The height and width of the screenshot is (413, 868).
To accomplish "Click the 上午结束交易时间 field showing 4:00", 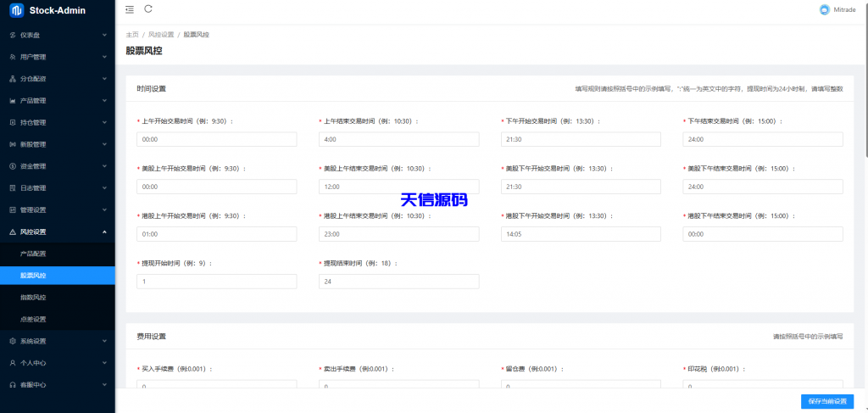I will [398, 140].
